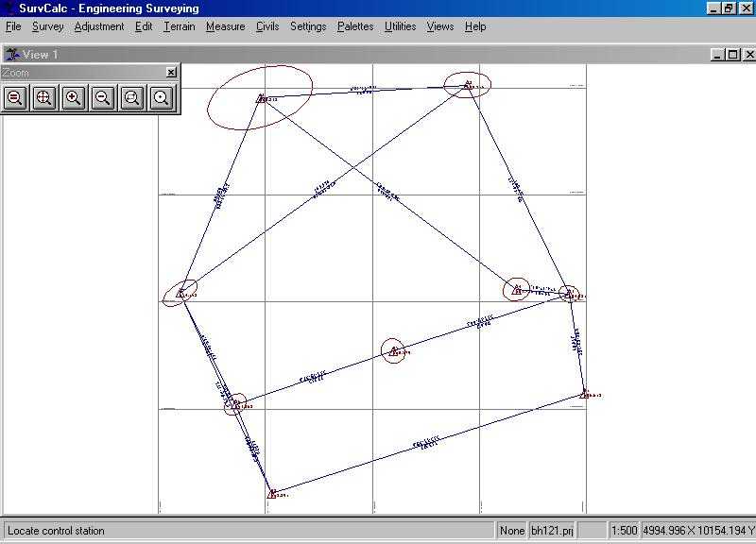Open the Survey menu
Viewport: 756px width, 544px height.
click(x=48, y=26)
